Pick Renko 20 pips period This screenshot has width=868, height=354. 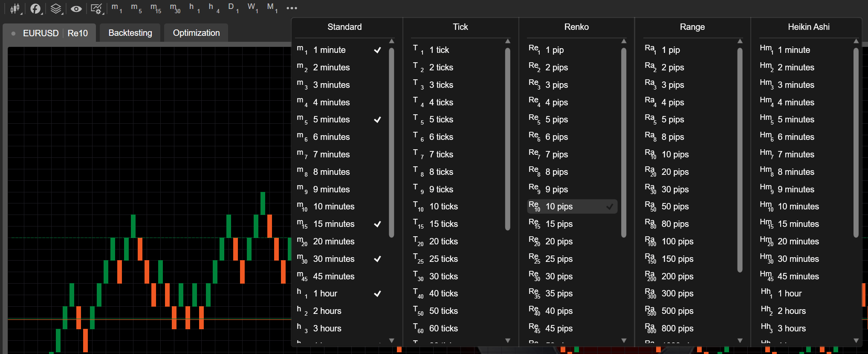pyautogui.click(x=571, y=241)
